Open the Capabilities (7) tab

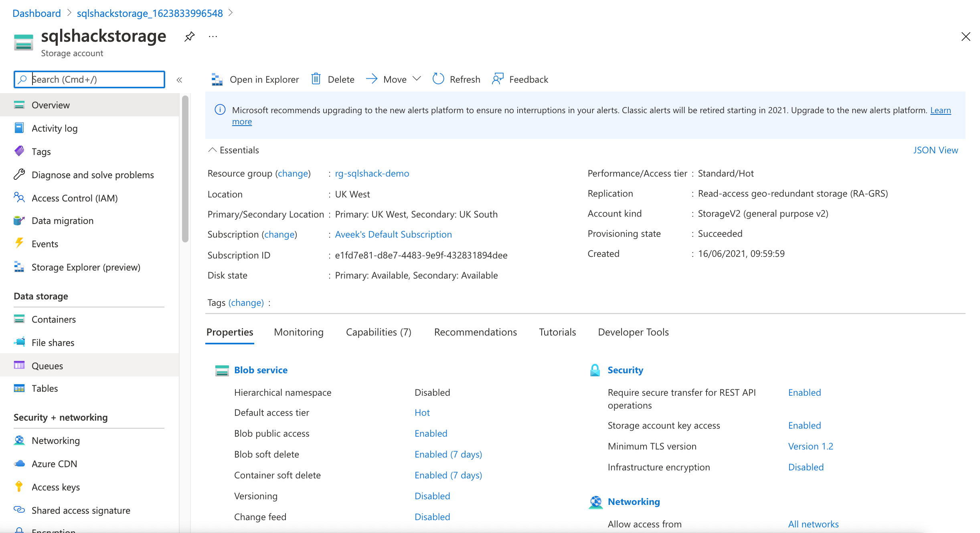pyautogui.click(x=379, y=332)
